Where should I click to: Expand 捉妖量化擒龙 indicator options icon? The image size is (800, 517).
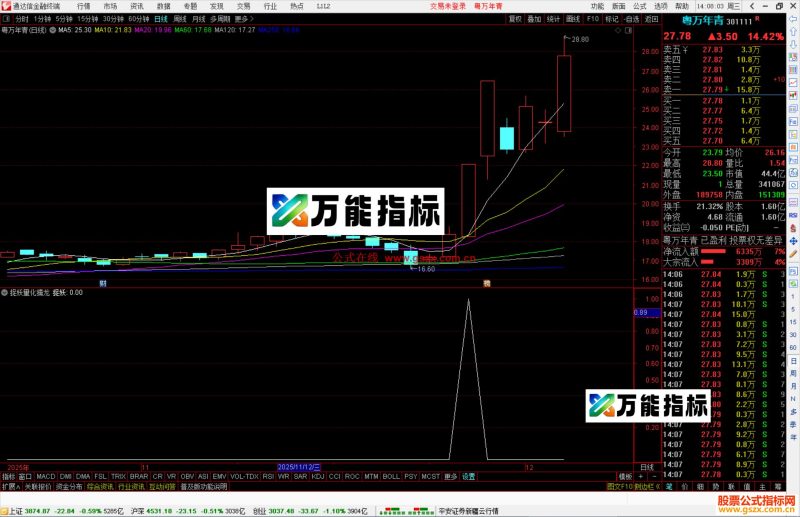5,292
